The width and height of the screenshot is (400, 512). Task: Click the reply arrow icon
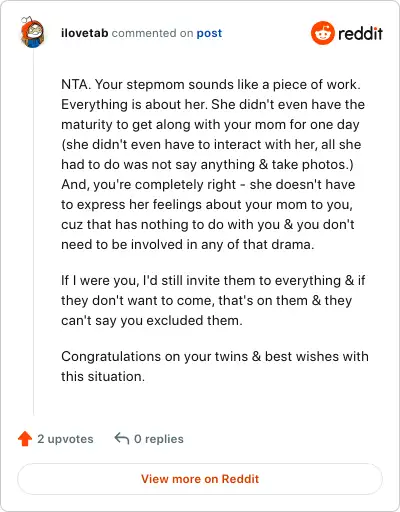[122, 438]
